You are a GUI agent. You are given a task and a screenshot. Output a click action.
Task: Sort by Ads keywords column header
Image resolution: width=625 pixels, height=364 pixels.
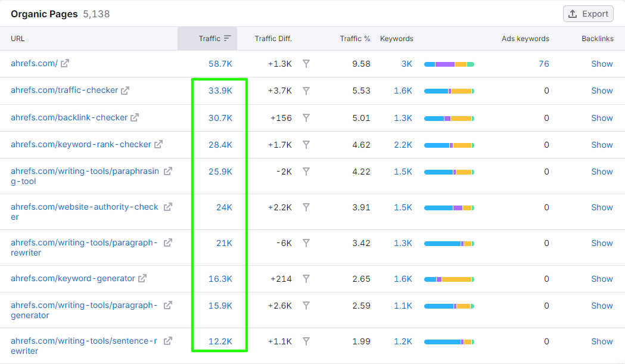tap(526, 39)
